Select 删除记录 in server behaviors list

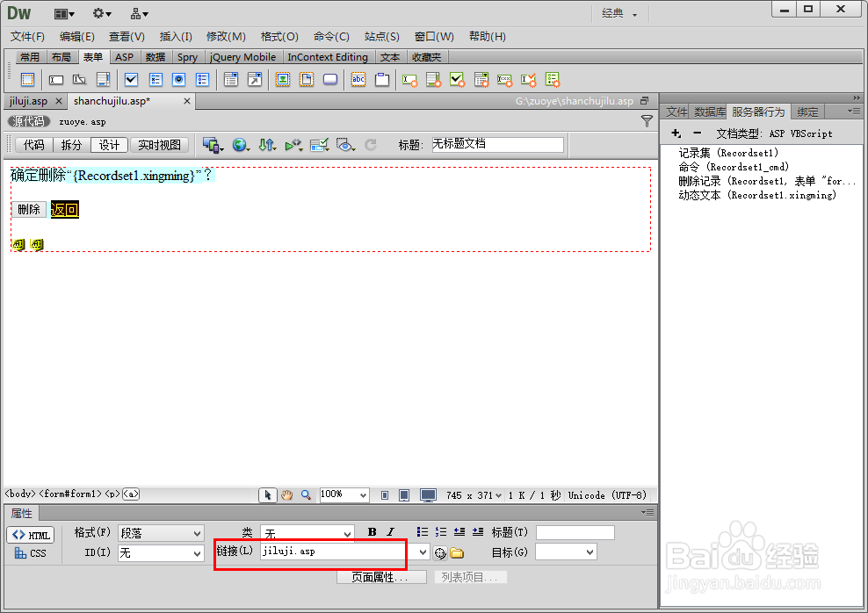click(767, 182)
